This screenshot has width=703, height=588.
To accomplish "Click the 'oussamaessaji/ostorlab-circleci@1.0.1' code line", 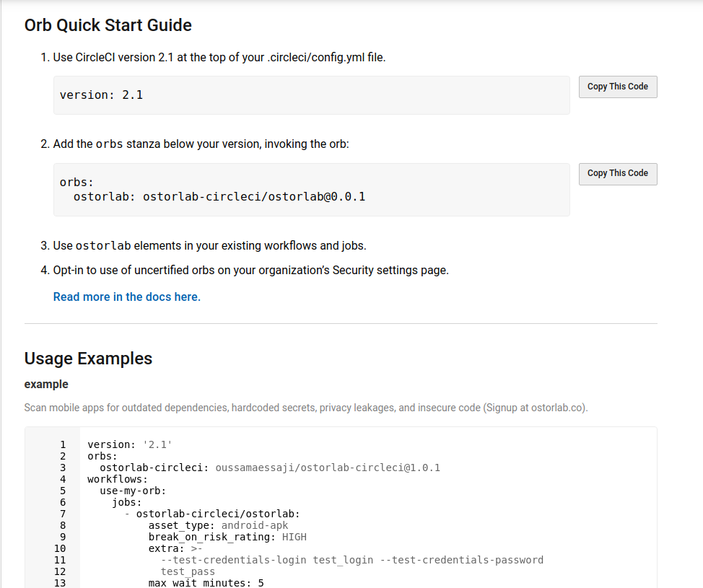I will [x=270, y=468].
